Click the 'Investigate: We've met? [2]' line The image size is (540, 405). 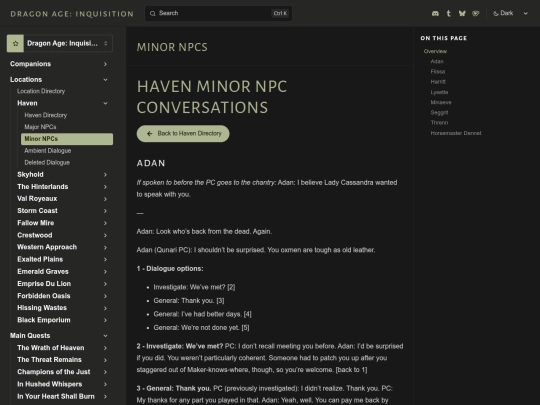[x=194, y=287]
